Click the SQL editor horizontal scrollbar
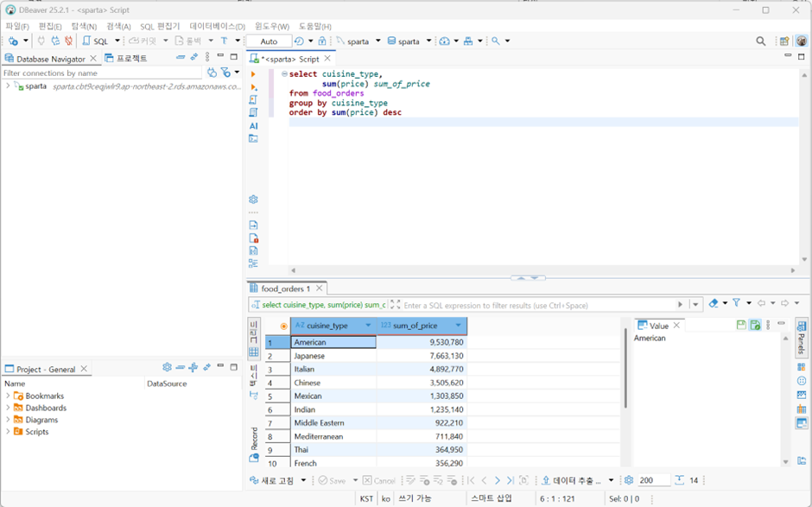 (542, 269)
